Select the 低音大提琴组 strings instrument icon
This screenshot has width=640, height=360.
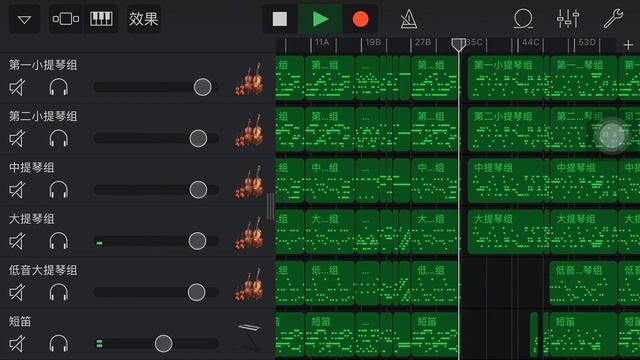point(249,285)
